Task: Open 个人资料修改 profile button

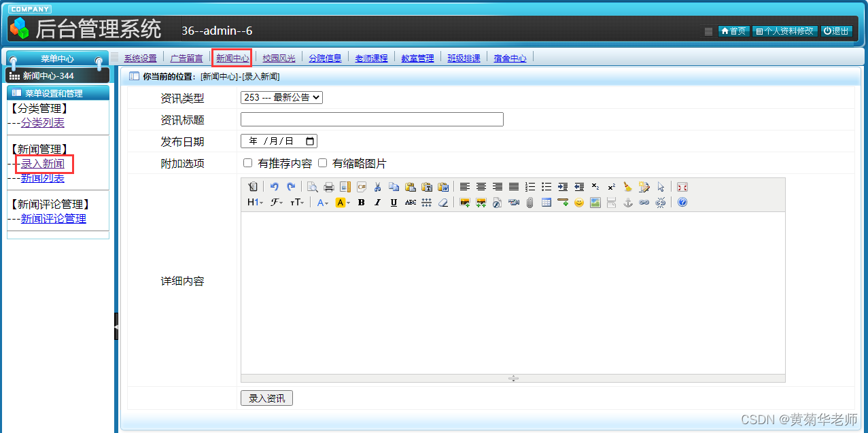Action: tap(784, 31)
